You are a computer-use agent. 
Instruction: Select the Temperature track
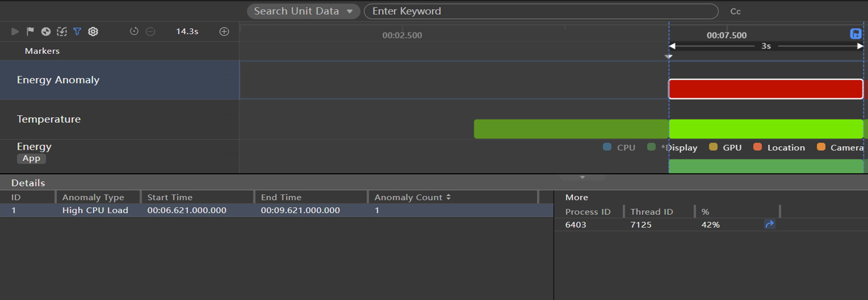tap(119, 119)
